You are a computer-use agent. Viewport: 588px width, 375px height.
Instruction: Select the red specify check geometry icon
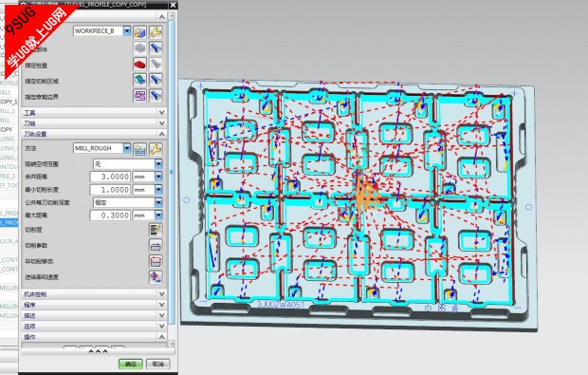click(x=139, y=65)
